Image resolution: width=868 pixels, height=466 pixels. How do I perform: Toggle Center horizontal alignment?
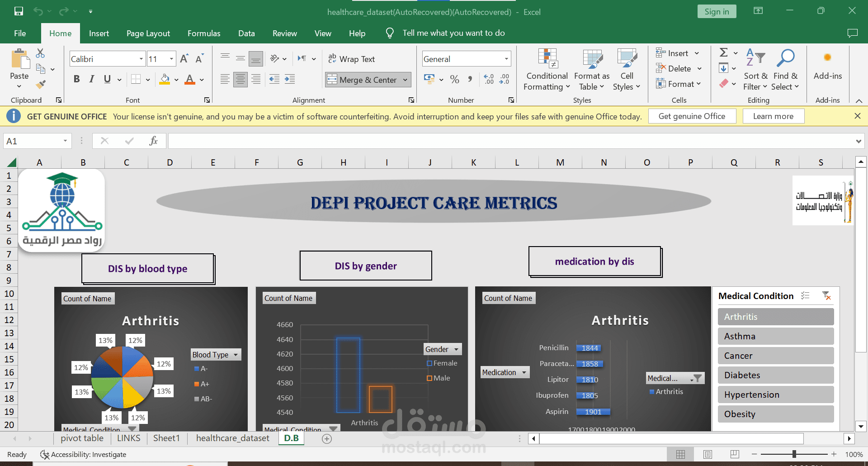(241, 80)
